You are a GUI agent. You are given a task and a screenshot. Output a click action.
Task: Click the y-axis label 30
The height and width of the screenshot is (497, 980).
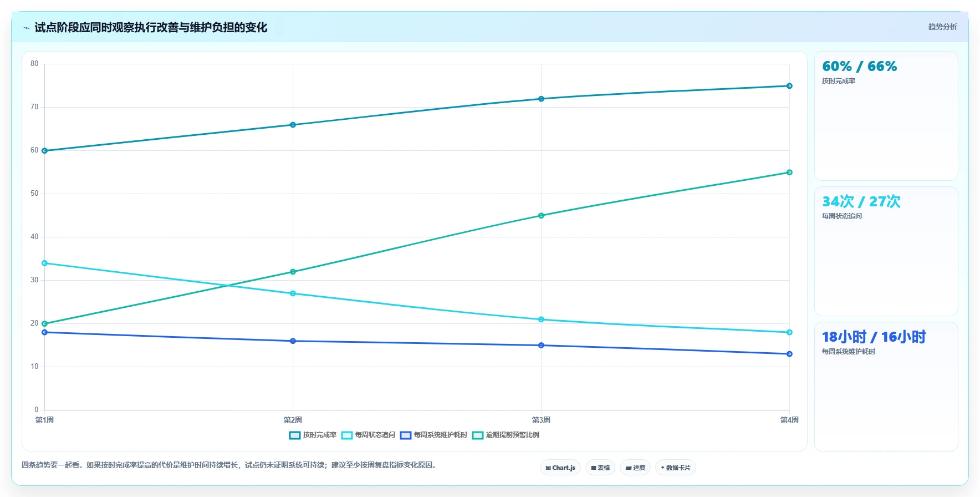tap(34, 280)
